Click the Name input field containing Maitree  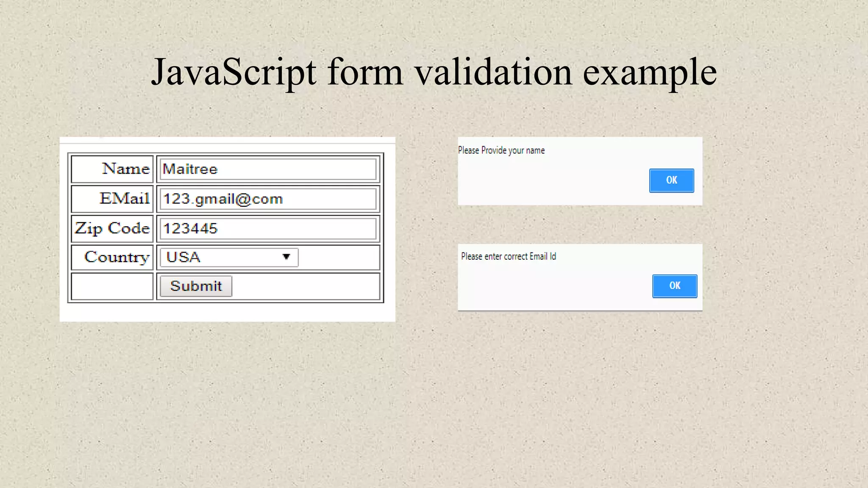coord(268,169)
